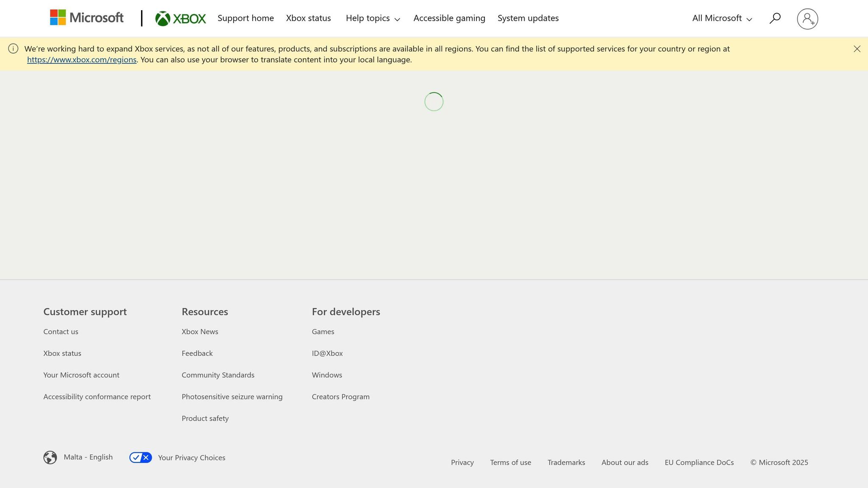Follow the xbox.com/regions link
Image resolution: width=868 pixels, height=488 pixels.
[82, 60]
